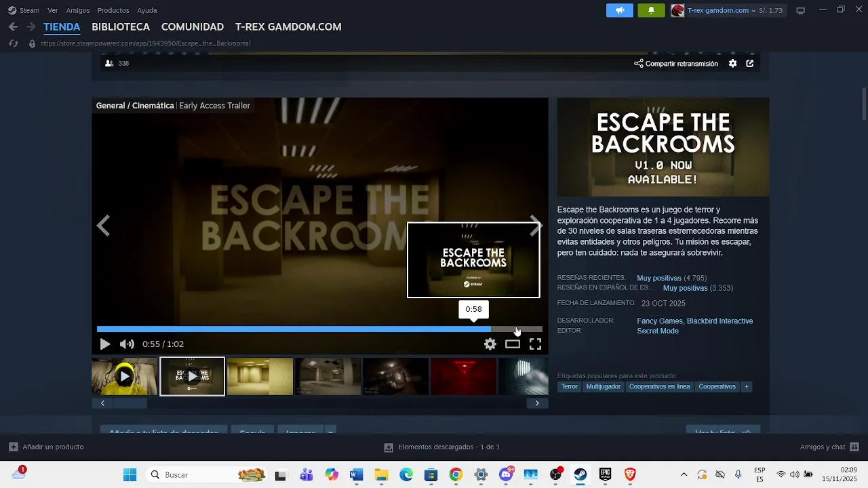868x488 pixels.
Task: Click the Multijugador tag
Action: click(x=604, y=387)
